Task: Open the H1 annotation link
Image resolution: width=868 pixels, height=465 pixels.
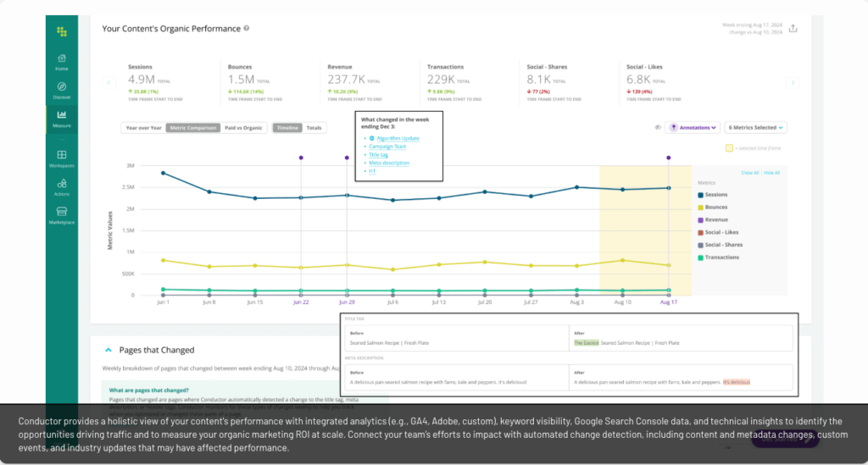Action: tap(372, 171)
